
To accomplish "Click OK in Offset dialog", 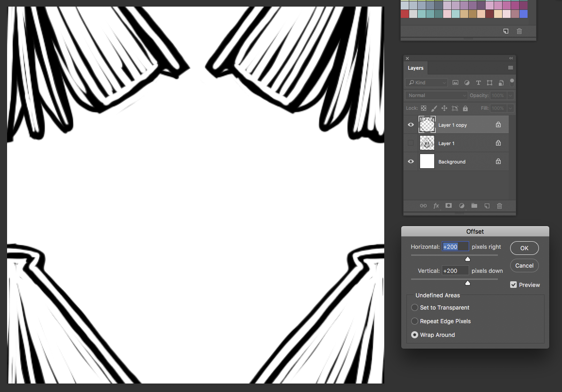I will [524, 248].
